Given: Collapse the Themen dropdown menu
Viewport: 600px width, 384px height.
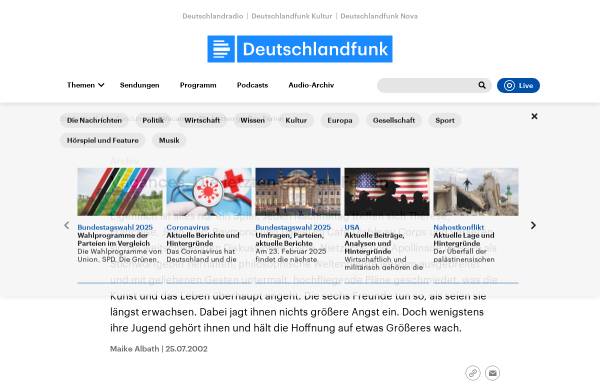Looking at the screenshot, I should (x=85, y=85).
